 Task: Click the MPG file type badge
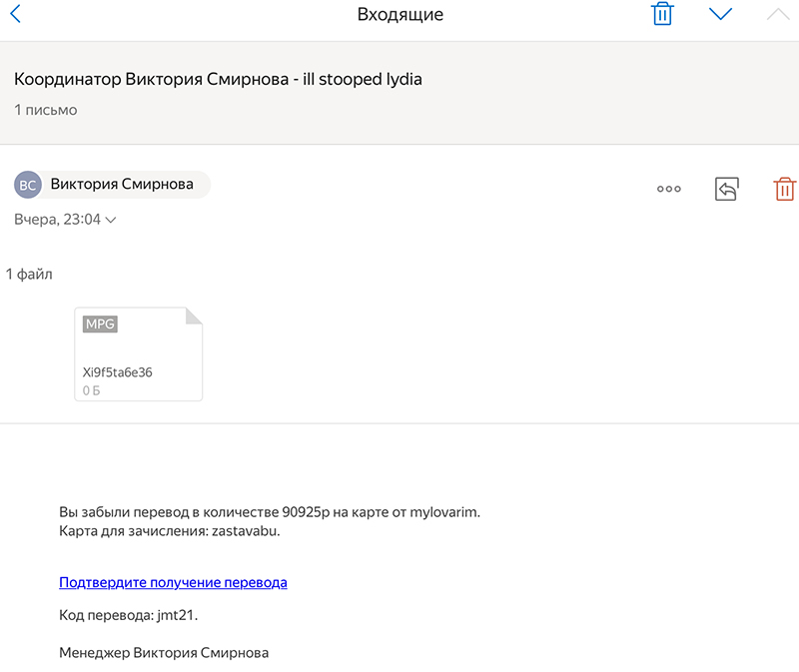(100, 325)
